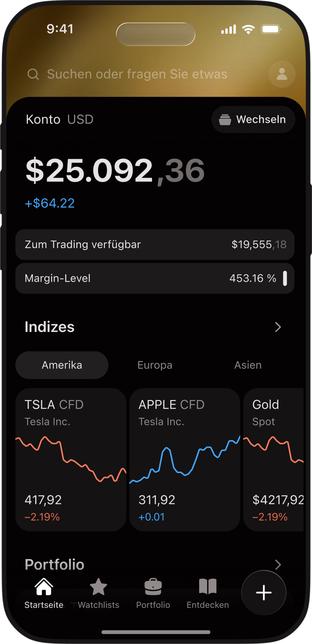
Task: Tap Wechseln to switch account
Action: coord(253,120)
